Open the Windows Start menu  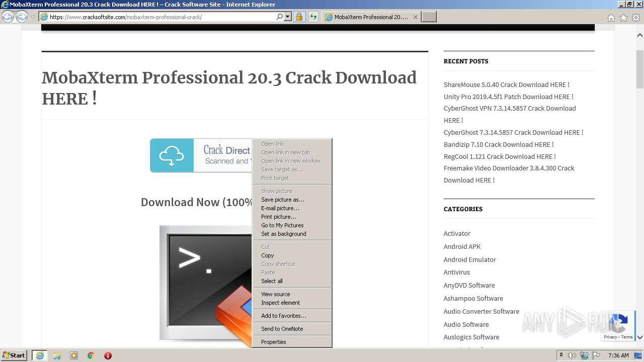pyautogui.click(x=14, y=355)
